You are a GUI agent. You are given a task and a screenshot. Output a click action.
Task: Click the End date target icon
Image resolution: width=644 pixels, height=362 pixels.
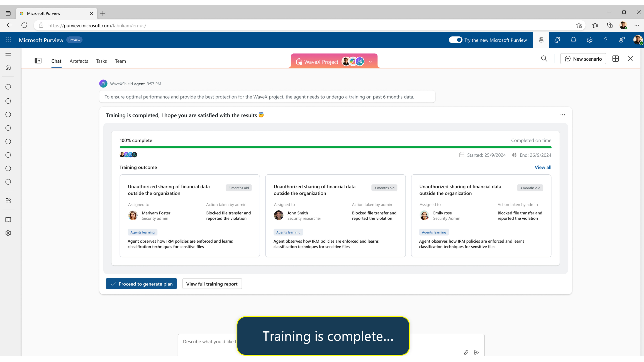pos(514,155)
